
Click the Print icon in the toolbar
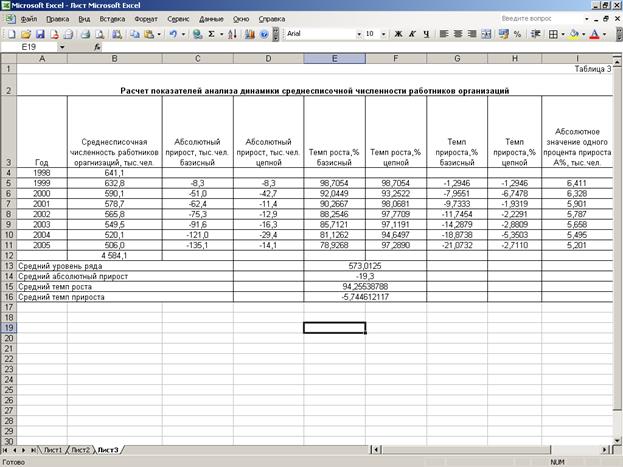[85, 34]
